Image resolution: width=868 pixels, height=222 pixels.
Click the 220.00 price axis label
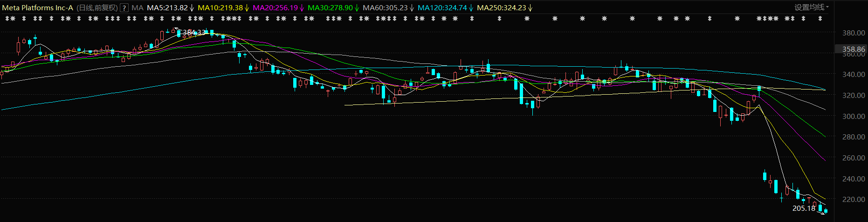(854, 200)
